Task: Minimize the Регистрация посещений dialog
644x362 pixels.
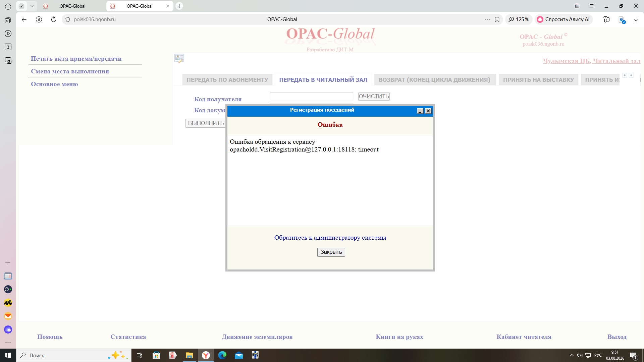Action: [420, 111]
